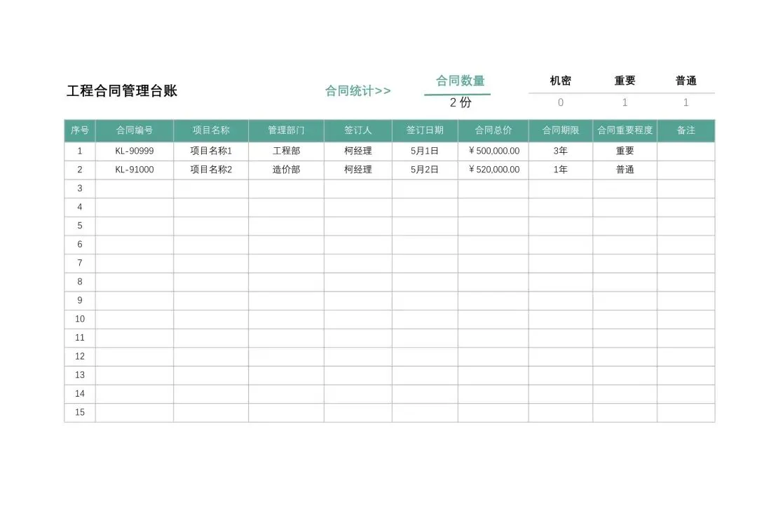757x532 pixels.
Task: Select serial number cell 8
Action: point(80,282)
